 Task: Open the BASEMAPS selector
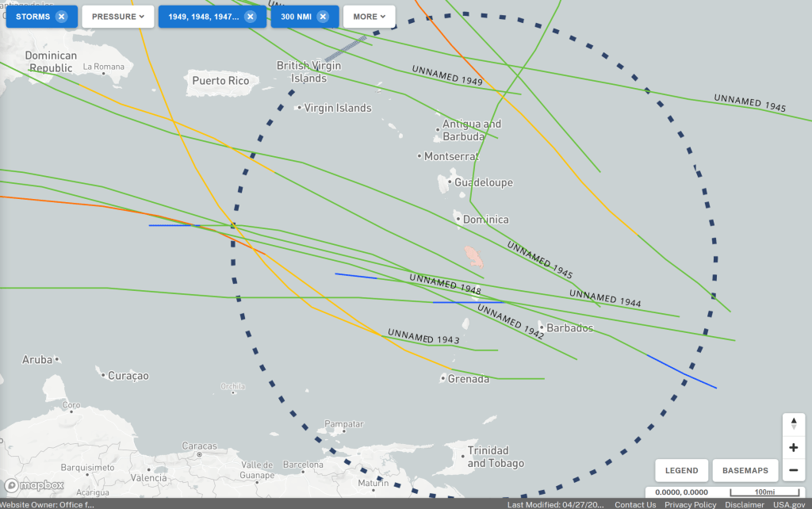pos(745,470)
